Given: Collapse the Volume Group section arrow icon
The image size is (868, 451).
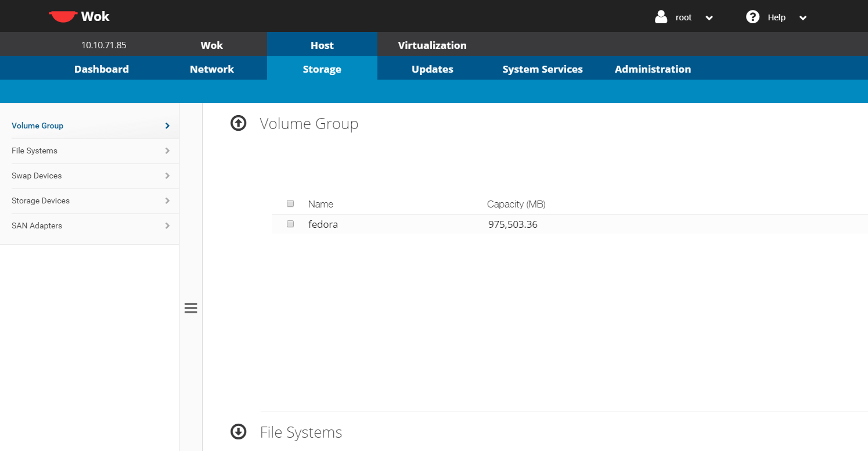Looking at the screenshot, I should (239, 124).
